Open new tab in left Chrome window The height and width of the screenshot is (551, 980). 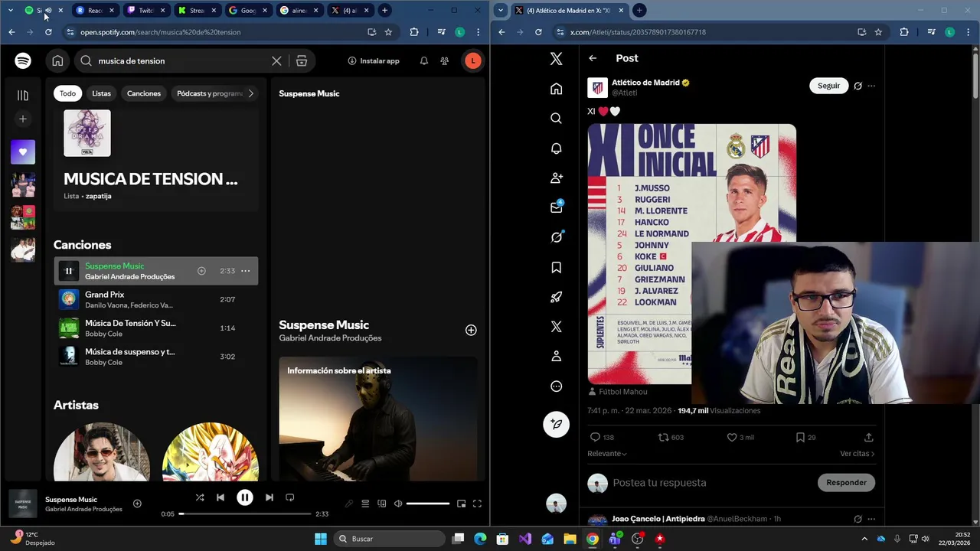pyautogui.click(x=385, y=11)
